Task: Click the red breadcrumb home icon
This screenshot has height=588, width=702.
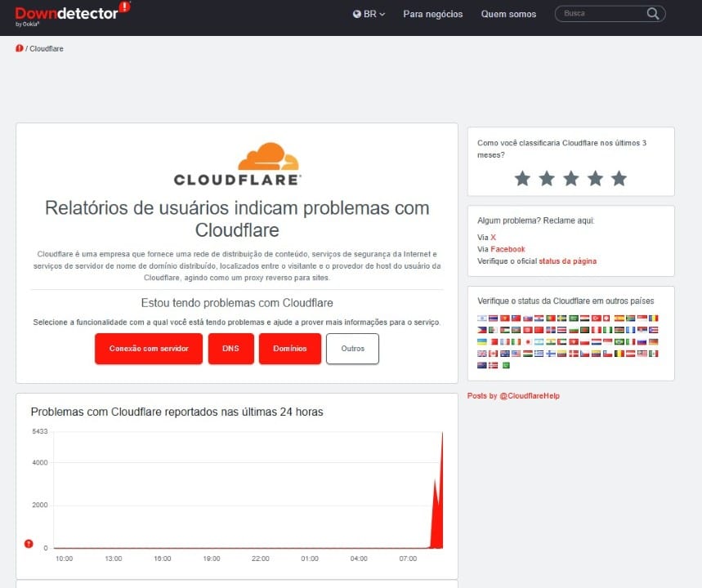Action: [20, 48]
